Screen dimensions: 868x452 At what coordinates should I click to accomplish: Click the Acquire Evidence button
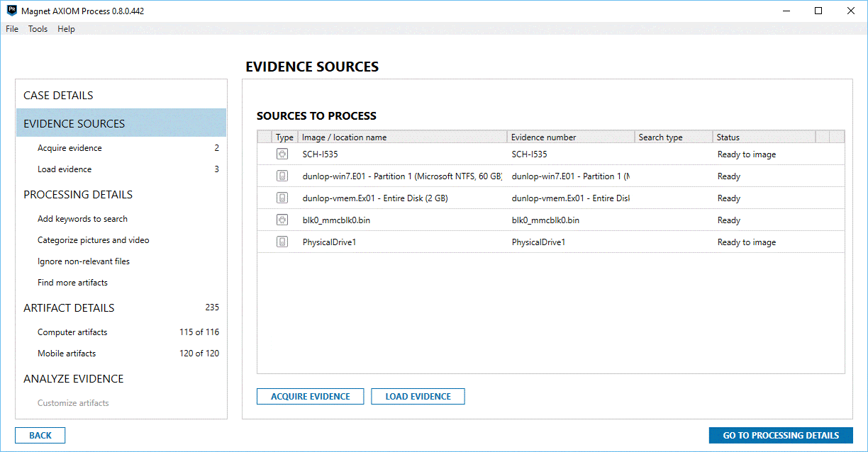tap(311, 397)
